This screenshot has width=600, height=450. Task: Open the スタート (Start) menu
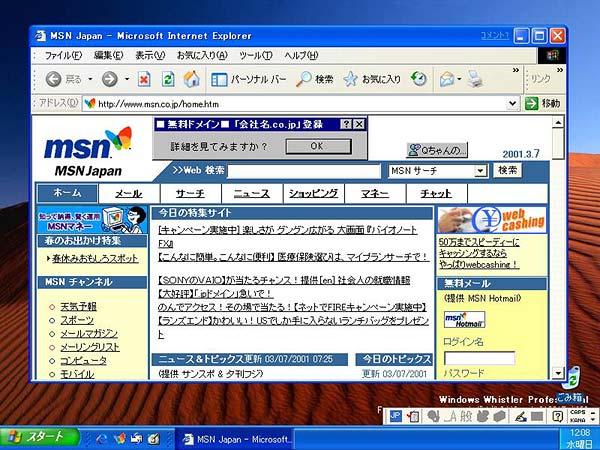coord(39,437)
